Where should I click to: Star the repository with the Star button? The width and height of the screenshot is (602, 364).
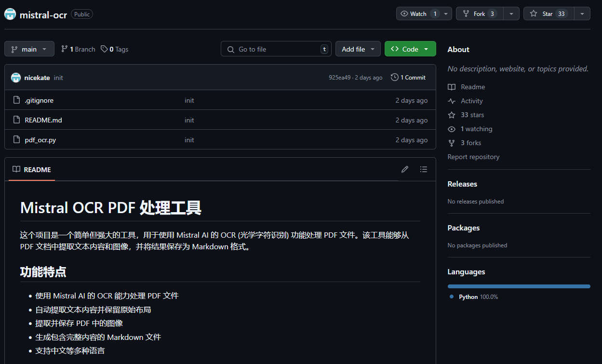point(548,13)
